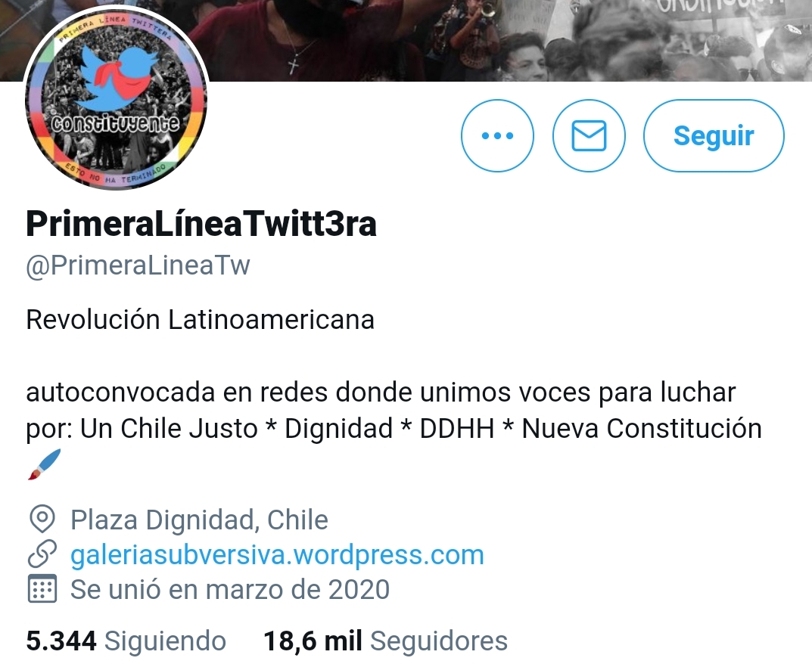Click the paintbrush emoji in bio
The image size is (812, 664).
[44, 464]
